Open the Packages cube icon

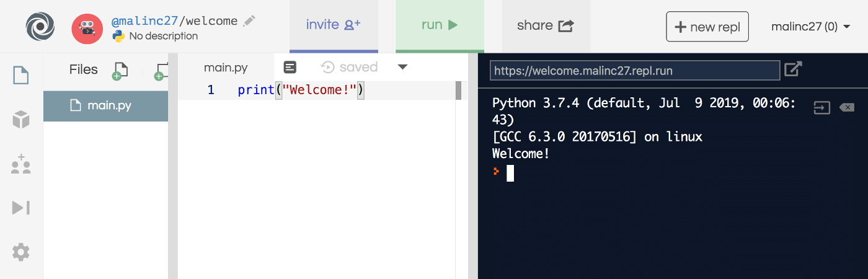pos(21,120)
